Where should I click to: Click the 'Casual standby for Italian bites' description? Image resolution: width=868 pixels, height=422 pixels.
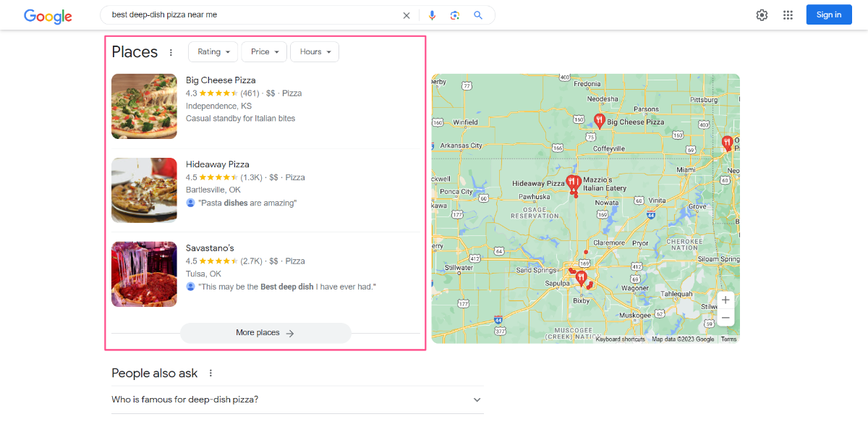[241, 119]
